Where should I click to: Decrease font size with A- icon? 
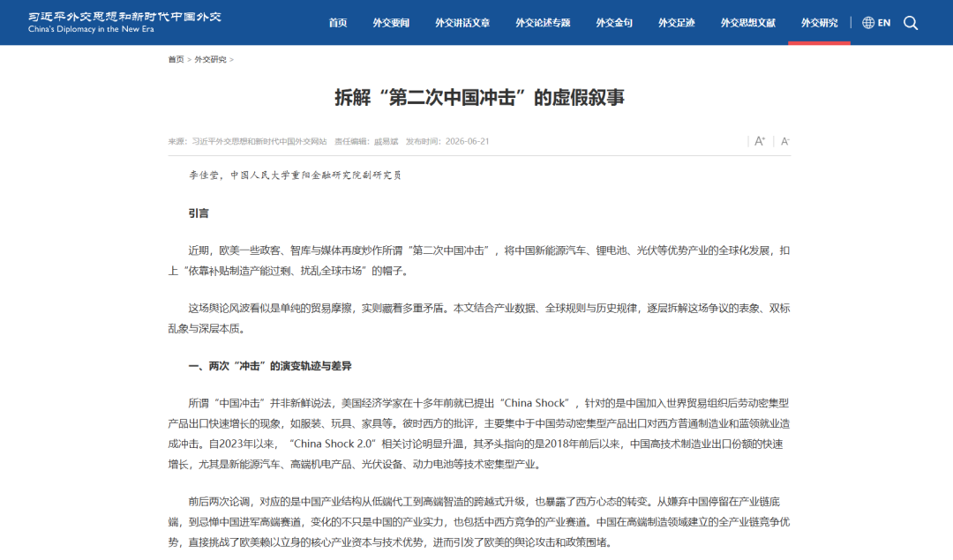(x=784, y=141)
